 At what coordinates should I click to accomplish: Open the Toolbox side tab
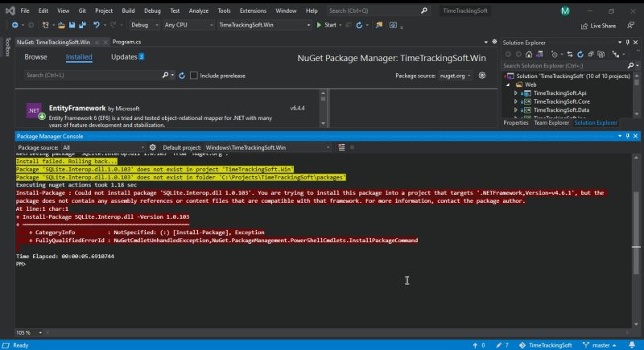[7, 47]
